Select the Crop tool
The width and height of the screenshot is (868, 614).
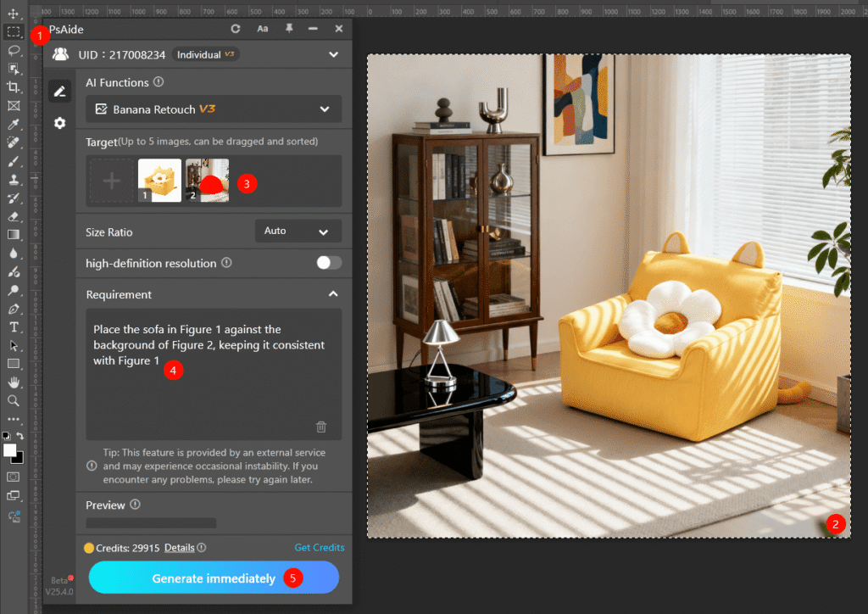13,87
